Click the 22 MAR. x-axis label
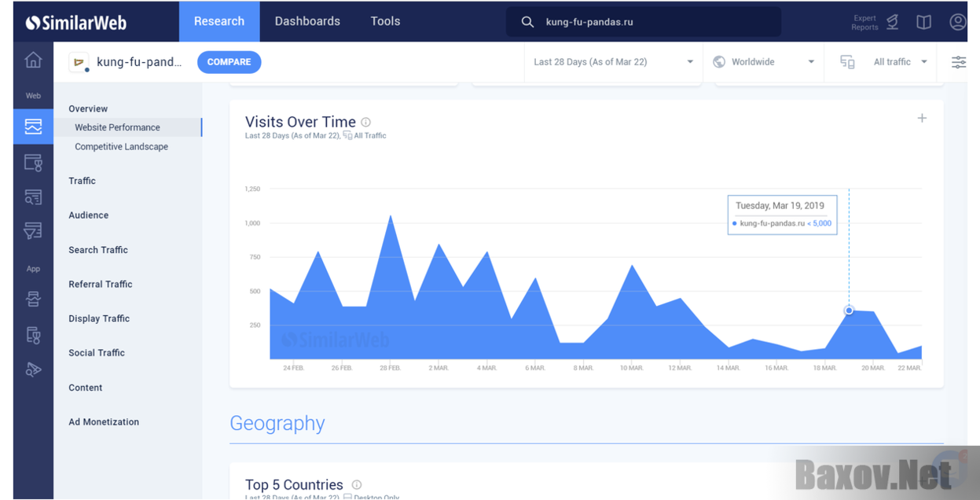Viewport: 980px width, 500px height. [909, 368]
